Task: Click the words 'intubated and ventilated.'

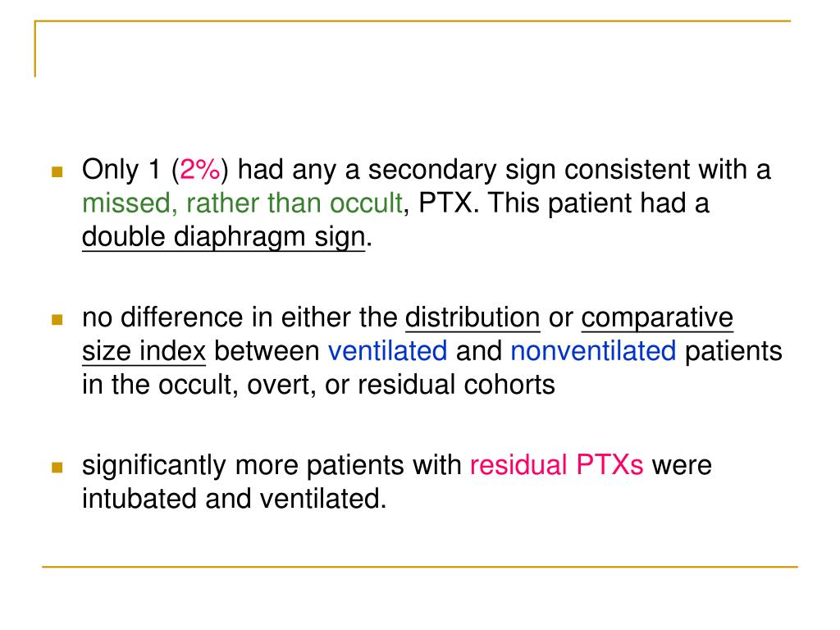Action: tap(234, 499)
